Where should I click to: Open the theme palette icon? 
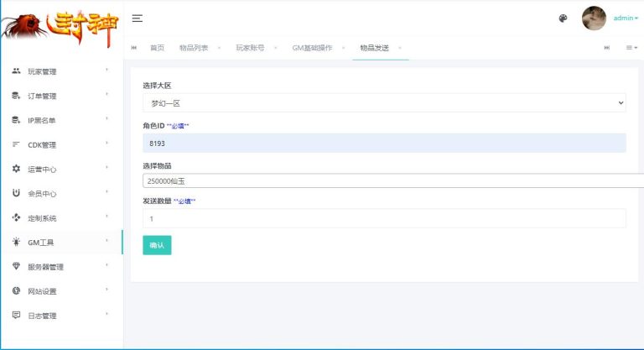(x=563, y=18)
